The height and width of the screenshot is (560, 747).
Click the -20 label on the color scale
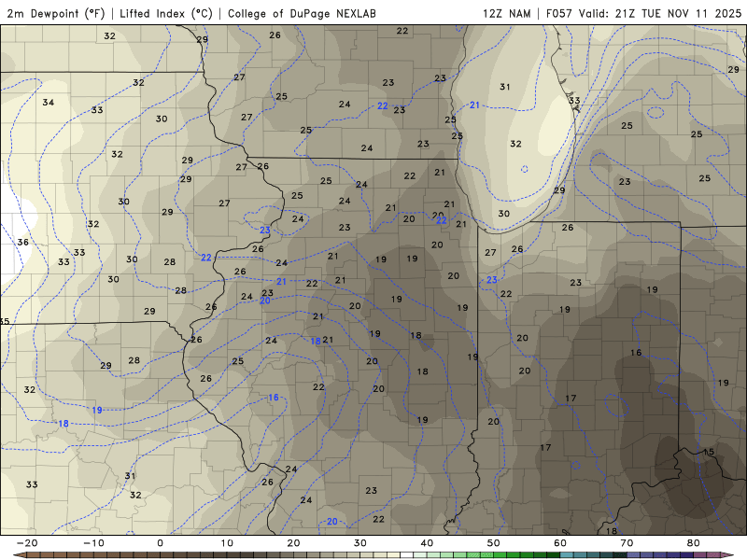click(27, 543)
